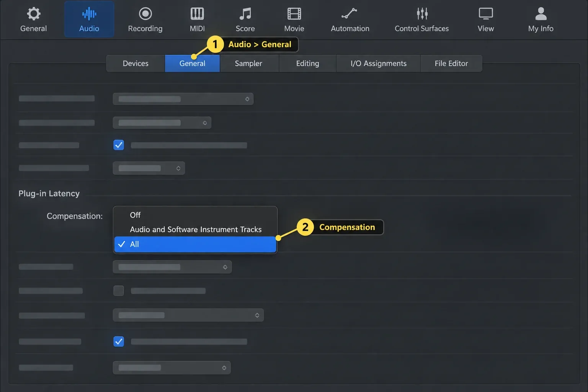Image resolution: width=588 pixels, height=392 pixels.
Task: Choose Off in Compensation menu
Action: pos(195,215)
